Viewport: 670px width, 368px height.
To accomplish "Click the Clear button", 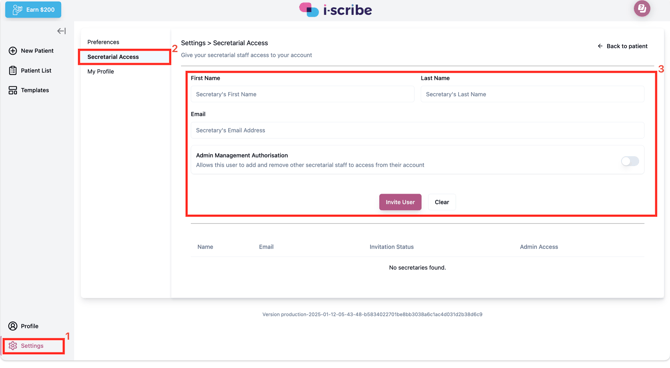I will [442, 202].
